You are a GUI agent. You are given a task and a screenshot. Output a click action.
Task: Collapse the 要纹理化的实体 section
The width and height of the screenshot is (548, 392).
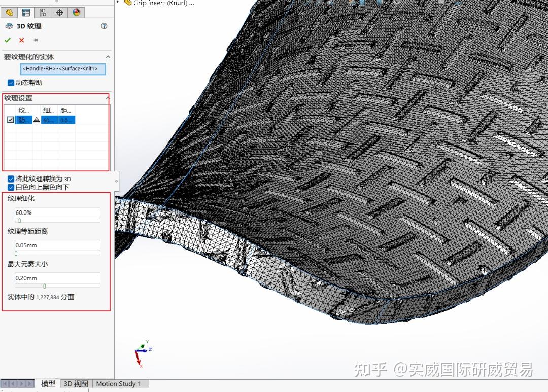click(x=108, y=56)
